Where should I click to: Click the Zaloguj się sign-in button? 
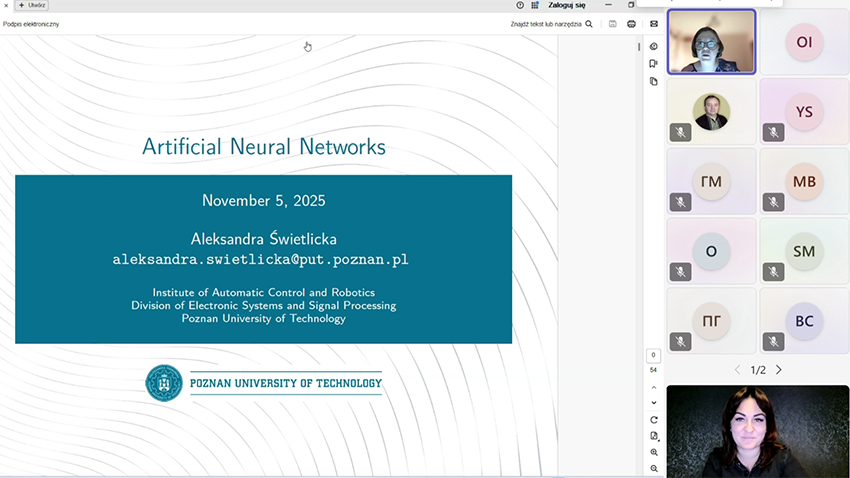(x=567, y=5)
